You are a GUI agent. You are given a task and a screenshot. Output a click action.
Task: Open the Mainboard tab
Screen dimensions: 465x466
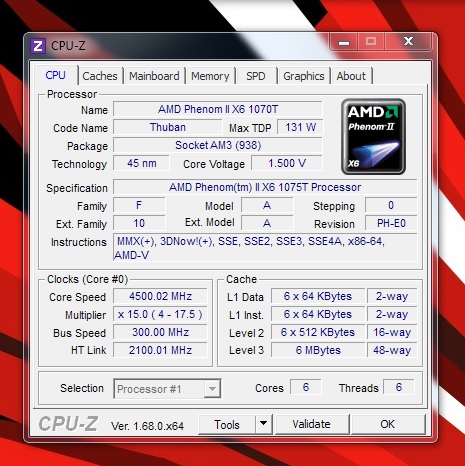[154, 76]
